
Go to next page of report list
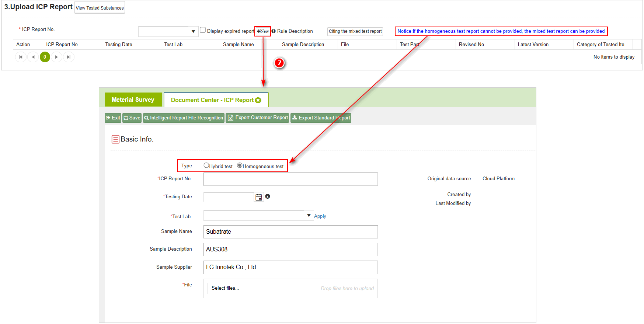(x=56, y=57)
